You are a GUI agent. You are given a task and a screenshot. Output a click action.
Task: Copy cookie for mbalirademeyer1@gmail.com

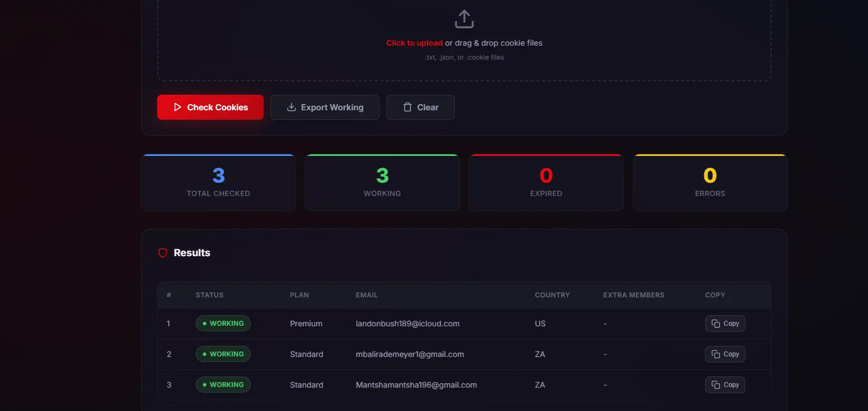pyautogui.click(x=725, y=354)
